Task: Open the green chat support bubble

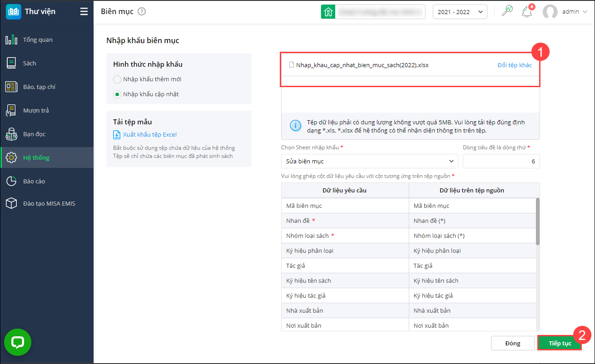Action: pos(18,342)
